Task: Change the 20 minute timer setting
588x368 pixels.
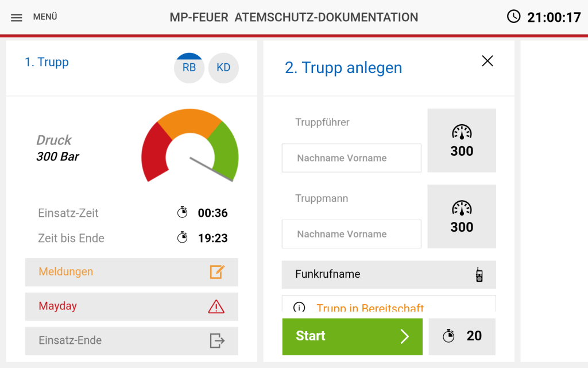Action: 462,336
